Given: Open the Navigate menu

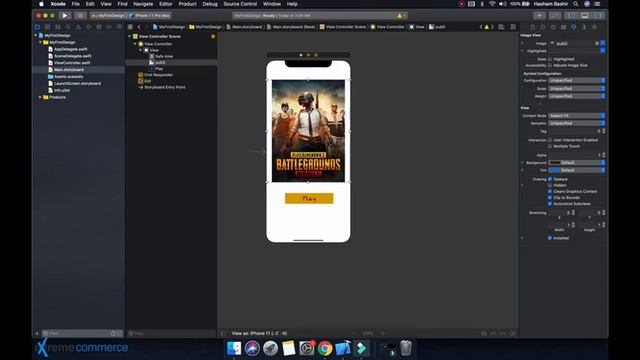Looking at the screenshot, I should point(143,4).
